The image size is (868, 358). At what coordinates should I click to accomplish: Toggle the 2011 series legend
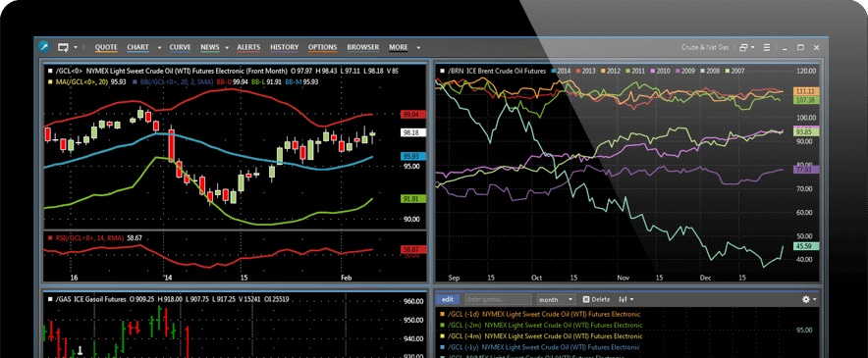coord(635,72)
